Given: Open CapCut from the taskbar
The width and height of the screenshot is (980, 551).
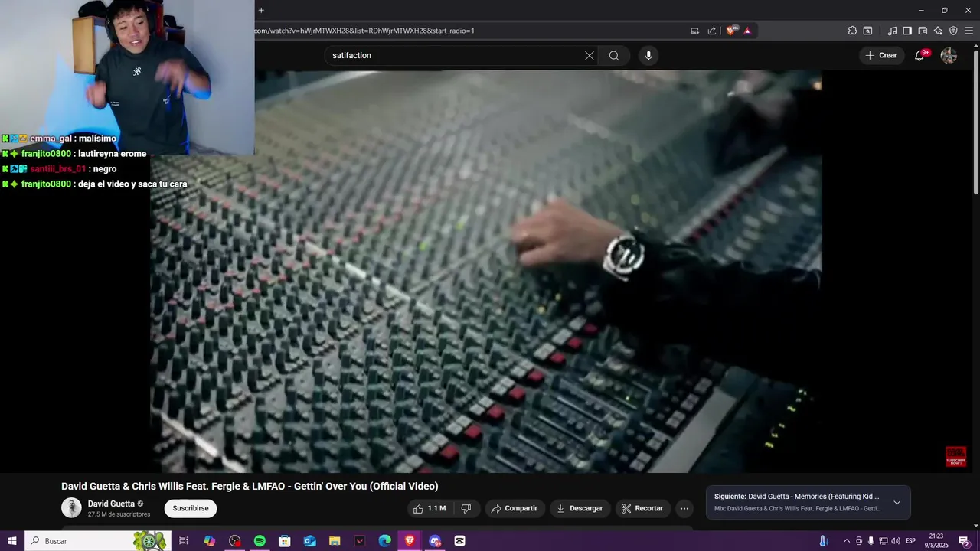Looking at the screenshot, I should [459, 540].
